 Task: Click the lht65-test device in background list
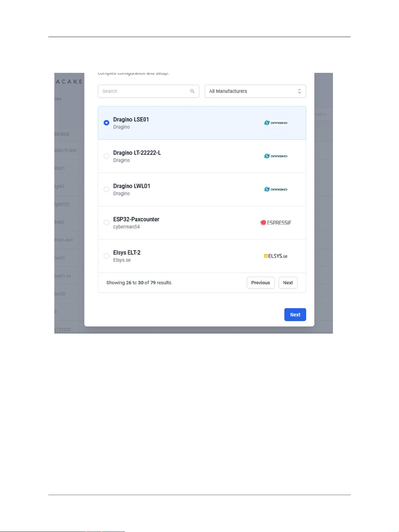click(64, 240)
